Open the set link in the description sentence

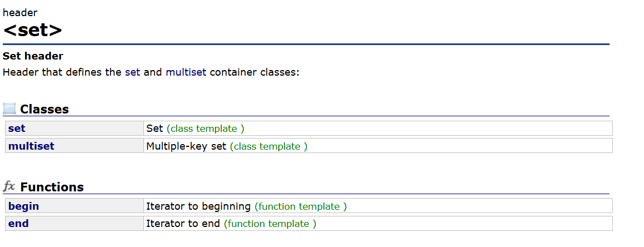point(132,72)
